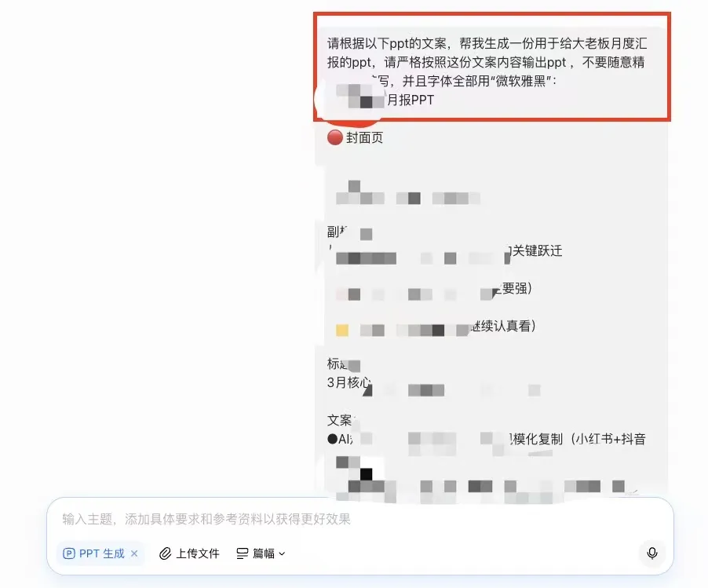Image resolution: width=708 pixels, height=588 pixels.
Task: Click the 关键跃迁 text in message
Action: click(538, 250)
